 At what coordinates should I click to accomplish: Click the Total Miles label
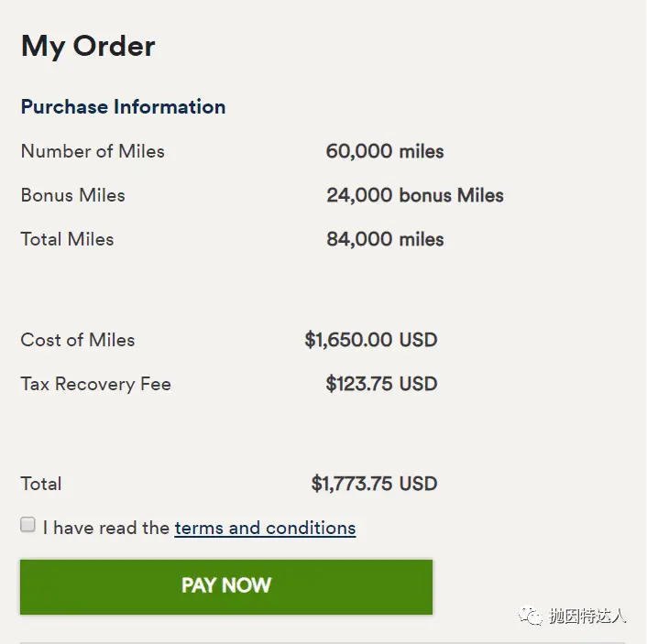click(x=68, y=239)
